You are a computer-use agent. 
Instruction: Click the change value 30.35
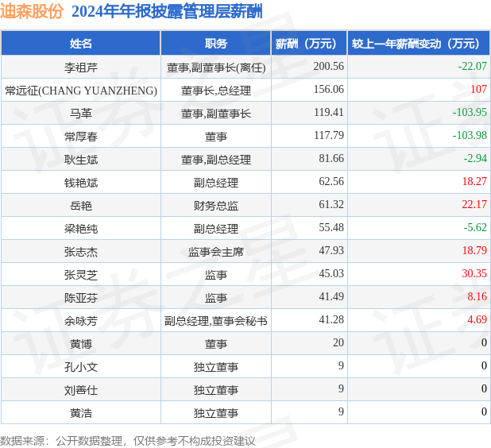point(474,273)
